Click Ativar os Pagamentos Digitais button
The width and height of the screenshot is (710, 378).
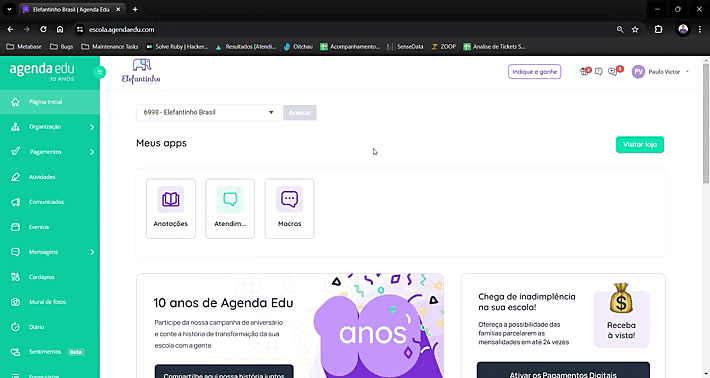(563, 371)
